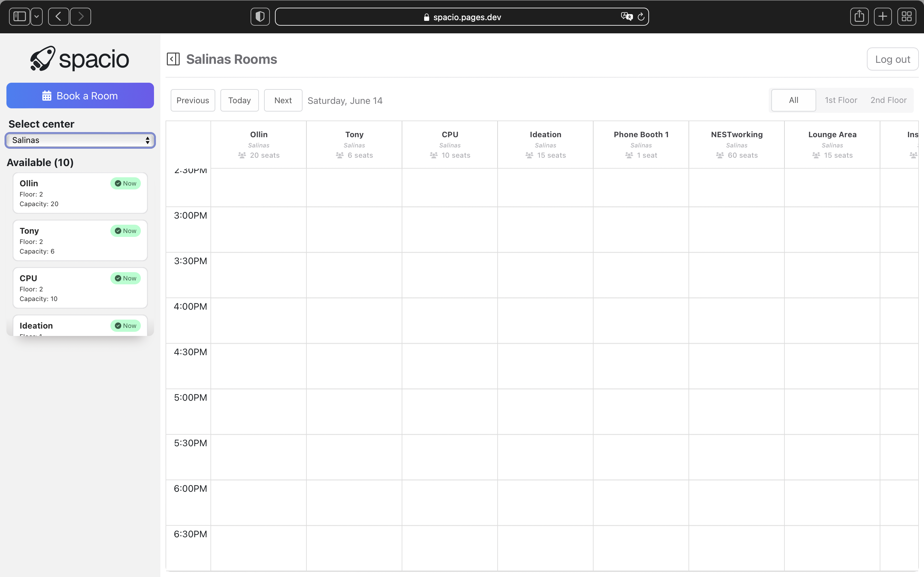Viewport: 924px width, 577px height.
Task: Click the Safari share icon
Action: coord(859,16)
